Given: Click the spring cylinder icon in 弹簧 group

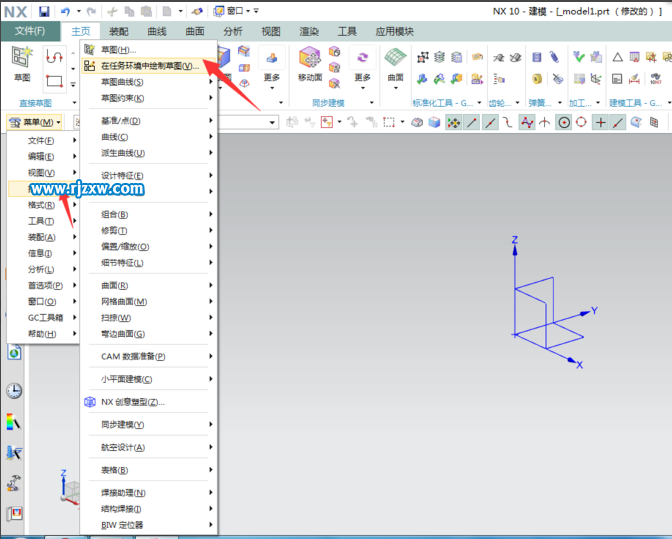Looking at the screenshot, I should pyautogui.click(x=537, y=57).
